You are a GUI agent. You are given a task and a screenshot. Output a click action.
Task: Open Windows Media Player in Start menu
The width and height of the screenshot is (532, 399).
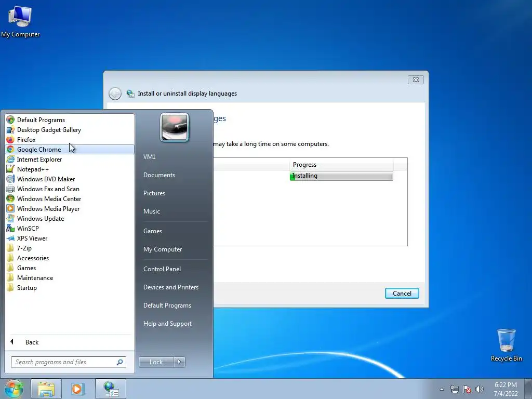(x=70, y=208)
